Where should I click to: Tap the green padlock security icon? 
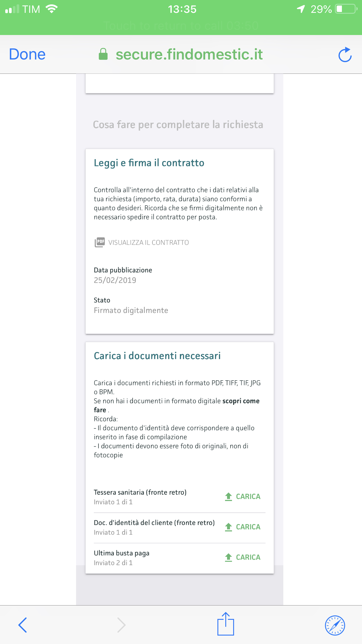(103, 54)
